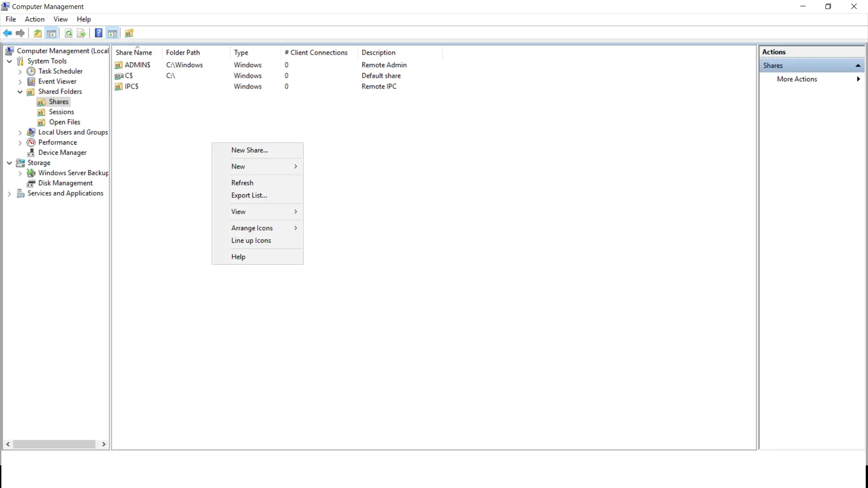This screenshot has width=868, height=488.
Task: Open the Action menu
Action: click(x=35, y=19)
